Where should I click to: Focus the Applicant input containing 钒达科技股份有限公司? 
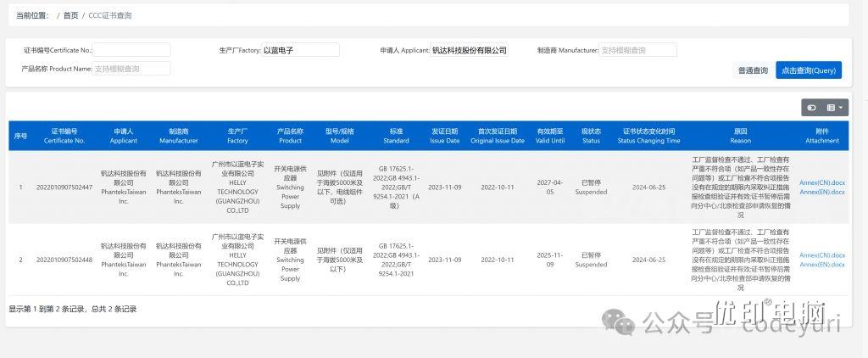coord(470,50)
